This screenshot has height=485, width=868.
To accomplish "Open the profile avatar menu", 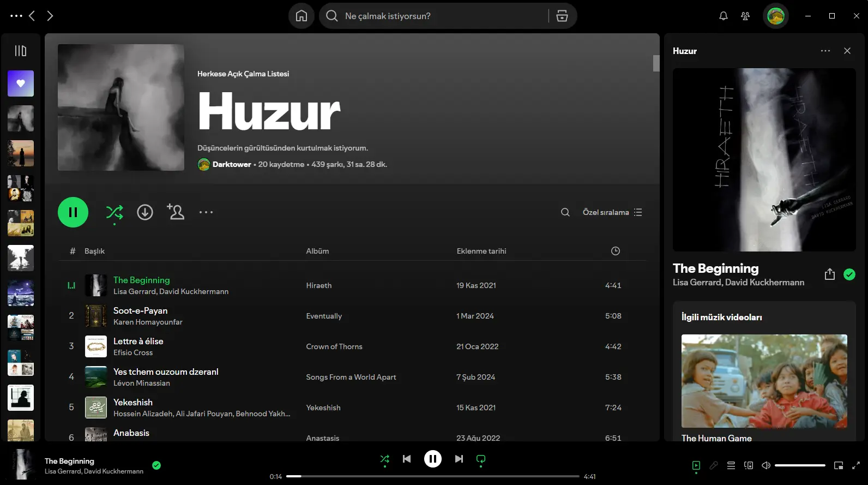I will click(776, 16).
